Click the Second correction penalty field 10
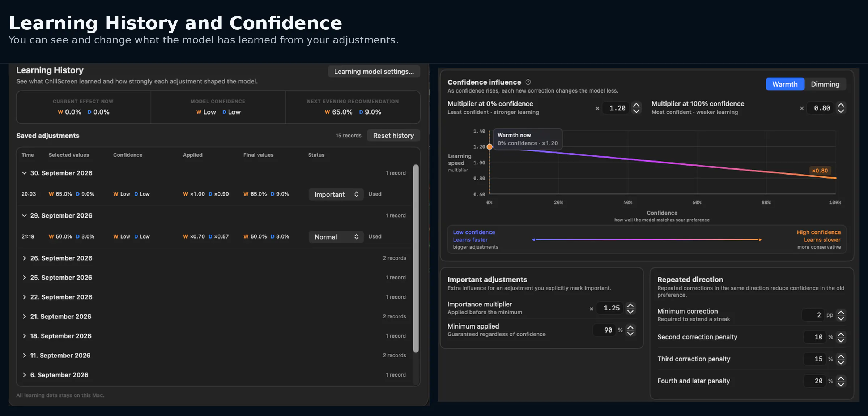868x416 pixels. coord(815,337)
